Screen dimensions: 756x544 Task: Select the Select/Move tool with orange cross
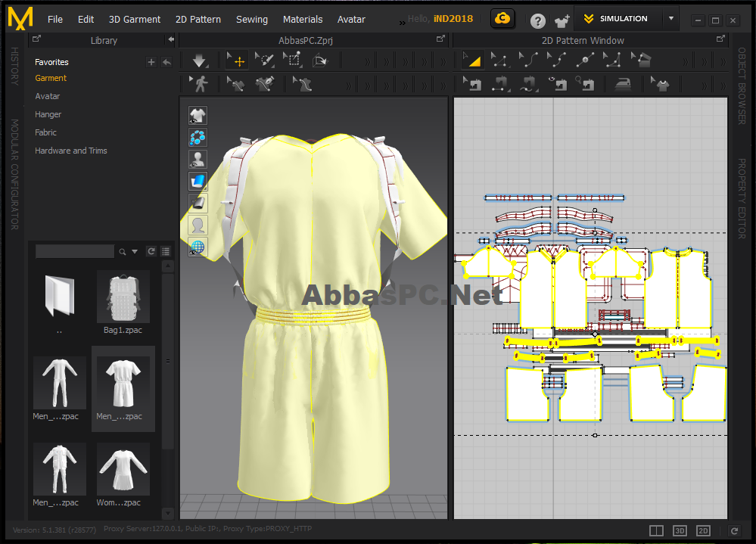tap(236, 61)
